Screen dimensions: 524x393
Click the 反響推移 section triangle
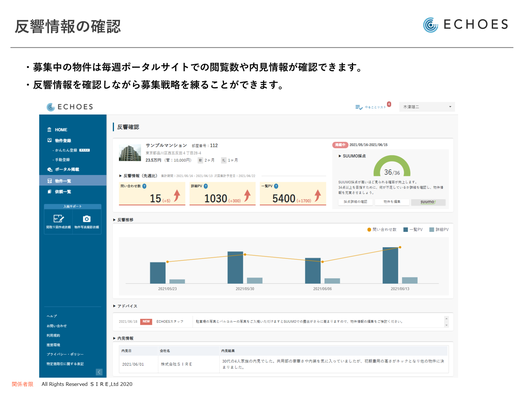(114, 220)
